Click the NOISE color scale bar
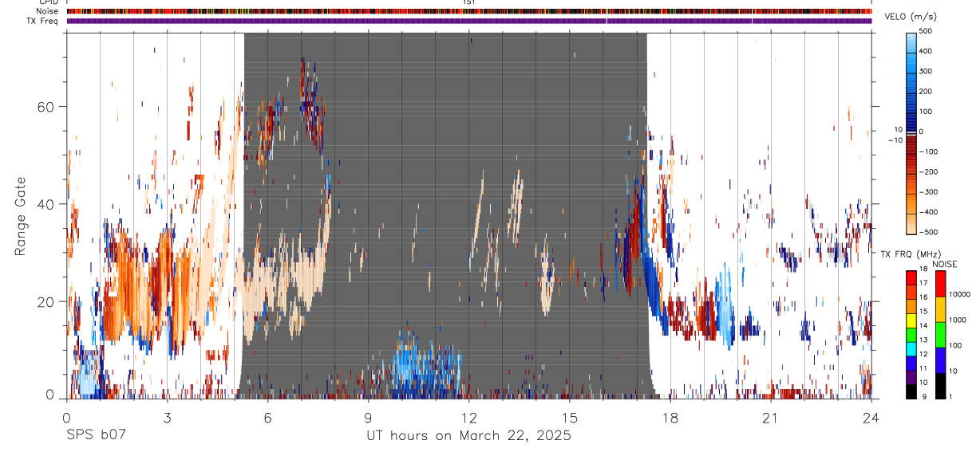 (x=940, y=334)
